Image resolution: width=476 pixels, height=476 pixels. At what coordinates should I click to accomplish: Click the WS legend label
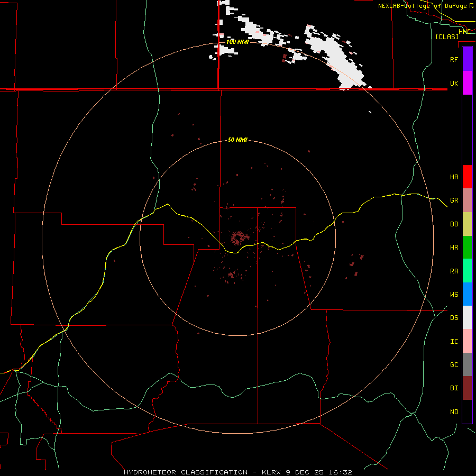coord(454,294)
